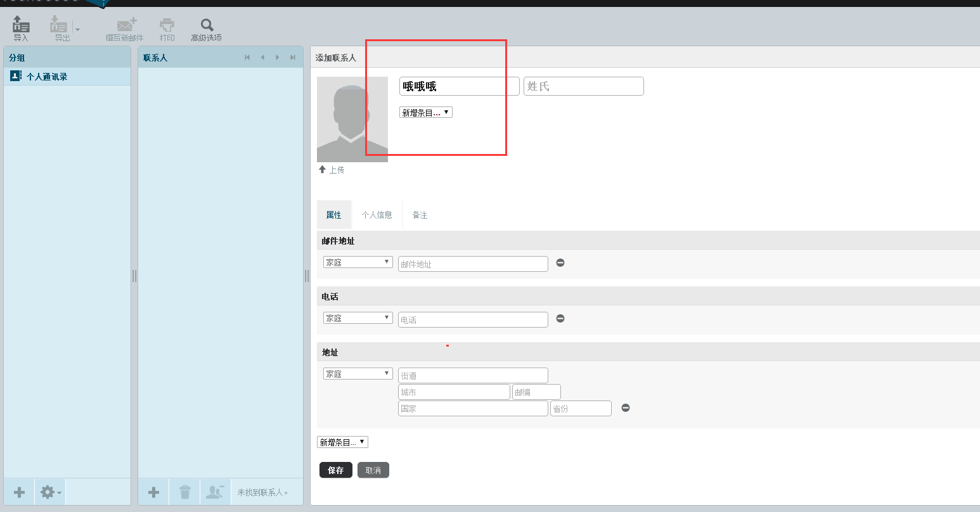
Task: Switch to the 个人信息 tab
Action: point(377,215)
